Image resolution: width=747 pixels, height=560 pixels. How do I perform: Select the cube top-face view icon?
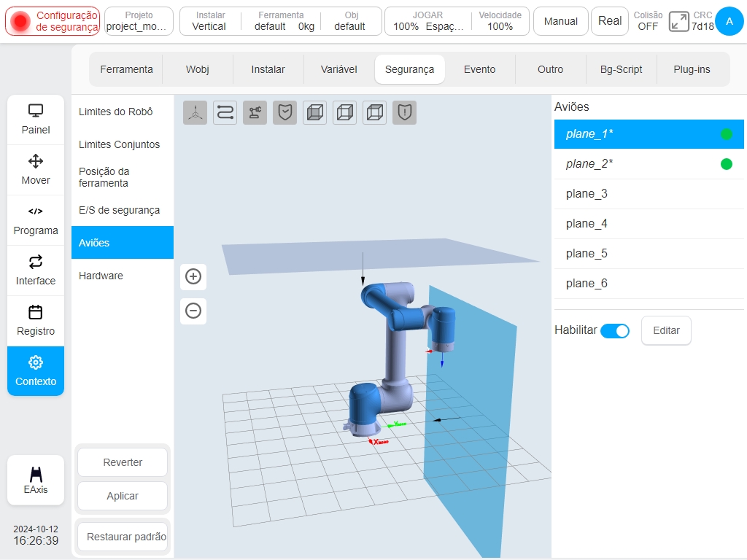[x=375, y=113]
